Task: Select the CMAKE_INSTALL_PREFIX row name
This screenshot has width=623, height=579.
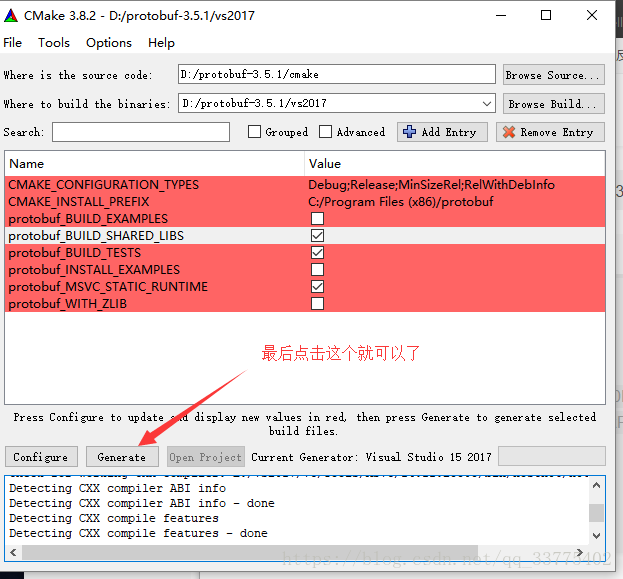Action: [x=79, y=202]
